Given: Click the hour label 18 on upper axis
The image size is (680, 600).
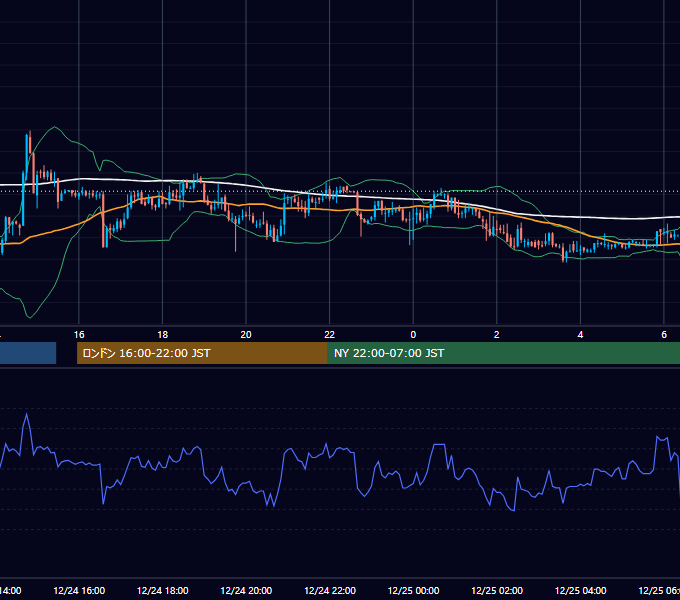Looking at the screenshot, I should (x=163, y=335).
